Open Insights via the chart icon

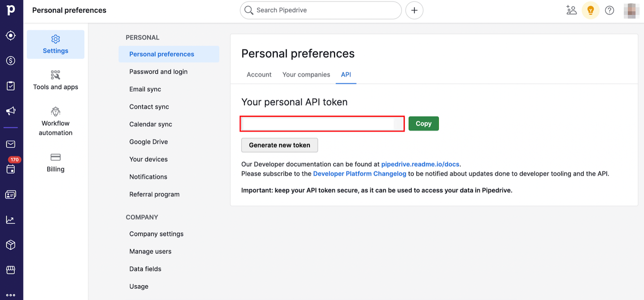coord(11,220)
